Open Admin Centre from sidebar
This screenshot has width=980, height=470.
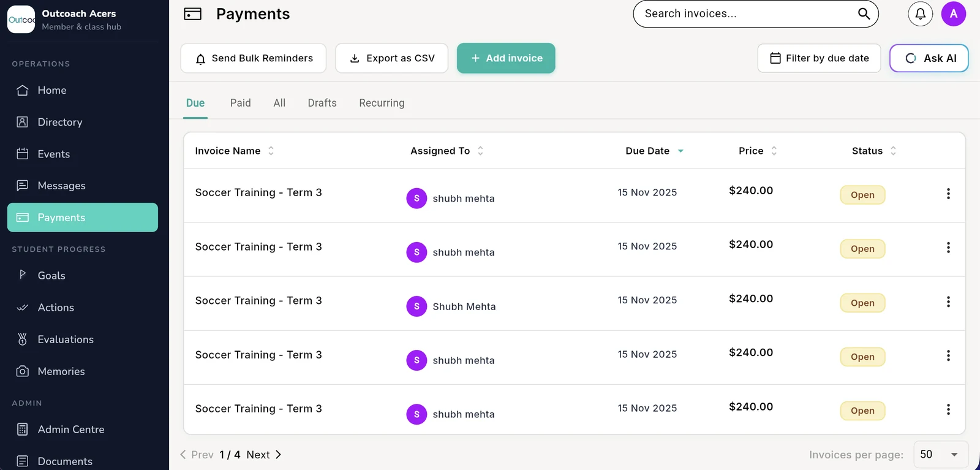click(x=83, y=430)
